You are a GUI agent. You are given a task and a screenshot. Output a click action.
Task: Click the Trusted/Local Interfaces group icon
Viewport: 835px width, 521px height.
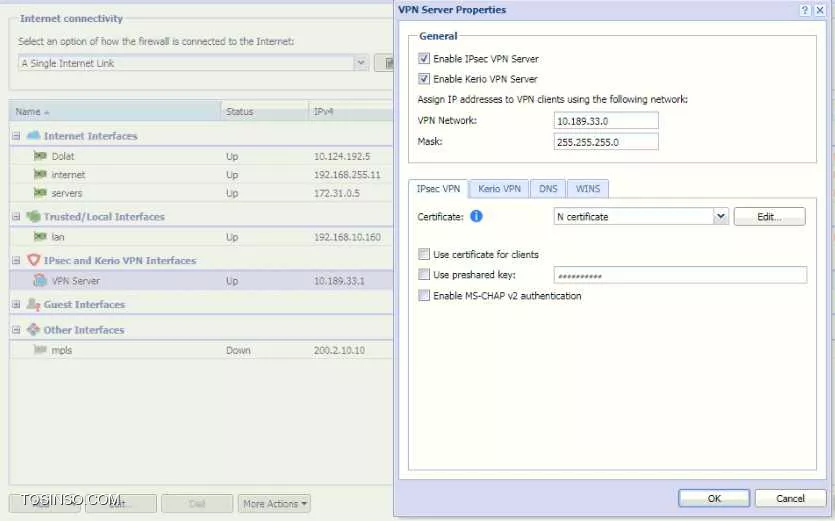34,216
